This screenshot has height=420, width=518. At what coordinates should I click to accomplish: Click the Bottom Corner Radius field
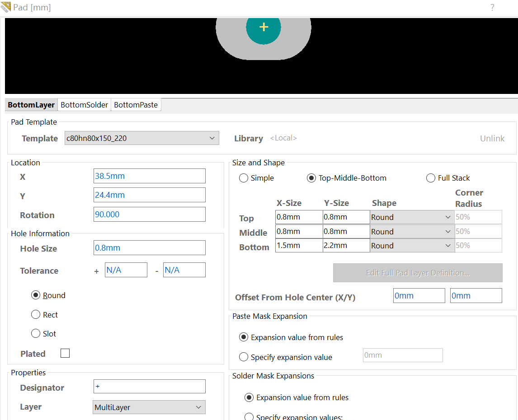478,245
